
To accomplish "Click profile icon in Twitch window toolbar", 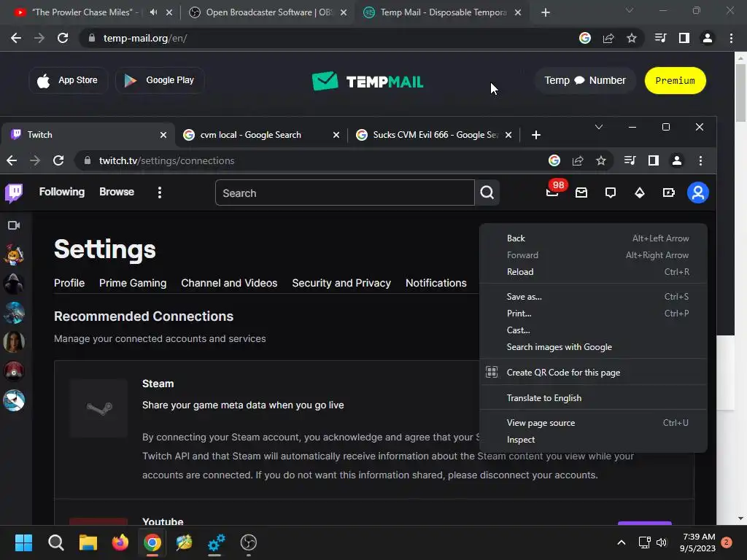I will (676, 160).
